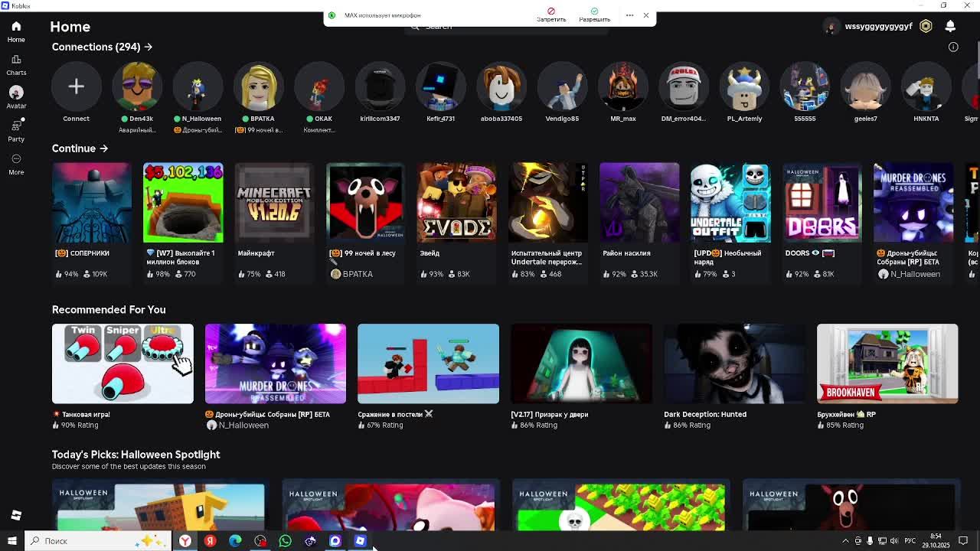980x551 pixels.
Task: Open the green Halloween Spotlight card
Action: 621,506
